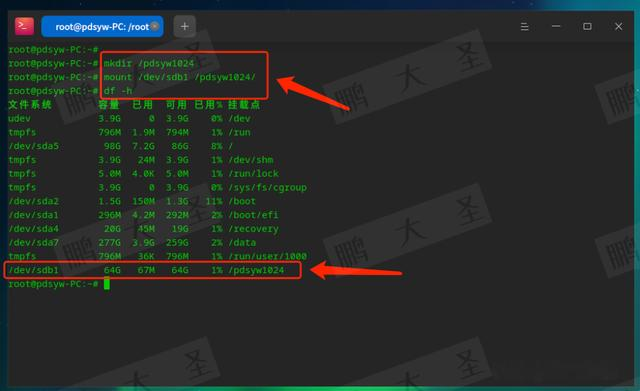Click the 文件系统 column header
This screenshot has width=640, height=391.
[x=30, y=105]
